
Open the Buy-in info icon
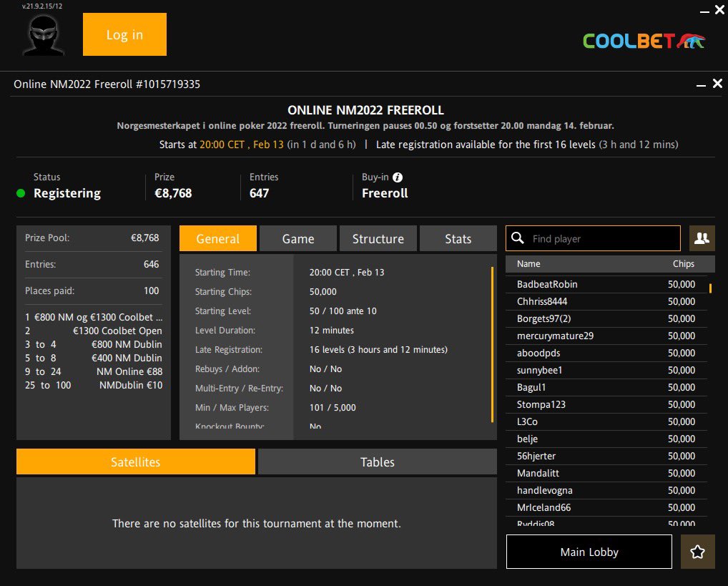pos(398,177)
